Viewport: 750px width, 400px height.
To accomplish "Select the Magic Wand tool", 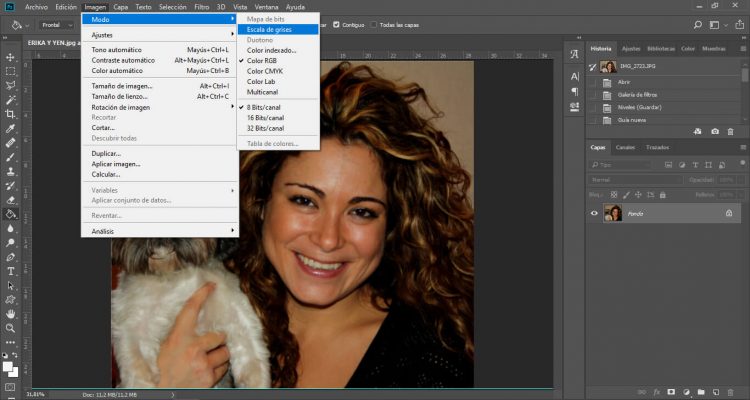I will pyautogui.click(x=10, y=100).
